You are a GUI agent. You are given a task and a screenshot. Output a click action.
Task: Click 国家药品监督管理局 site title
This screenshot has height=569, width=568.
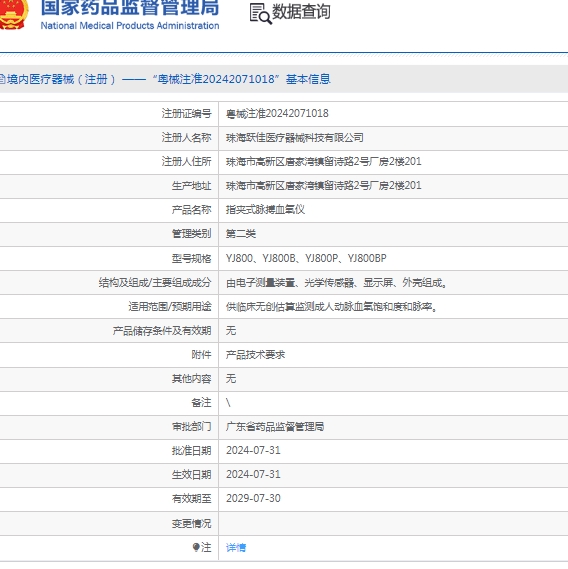[x=130, y=8]
